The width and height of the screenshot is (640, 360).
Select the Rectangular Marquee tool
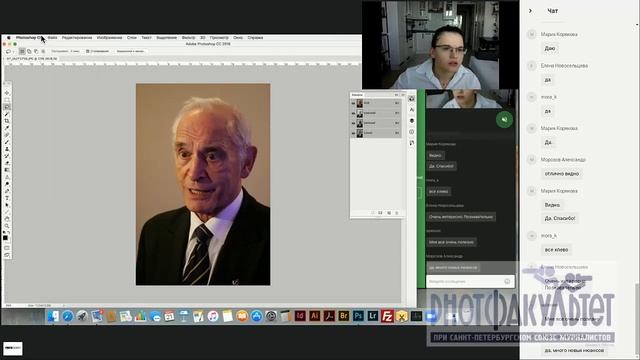pyautogui.click(x=7, y=100)
